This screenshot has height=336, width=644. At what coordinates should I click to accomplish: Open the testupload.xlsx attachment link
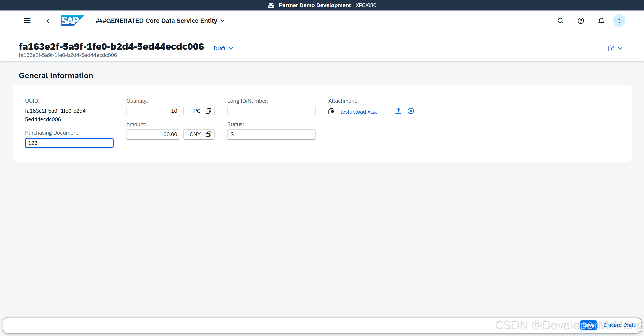pyautogui.click(x=358, y=112)
